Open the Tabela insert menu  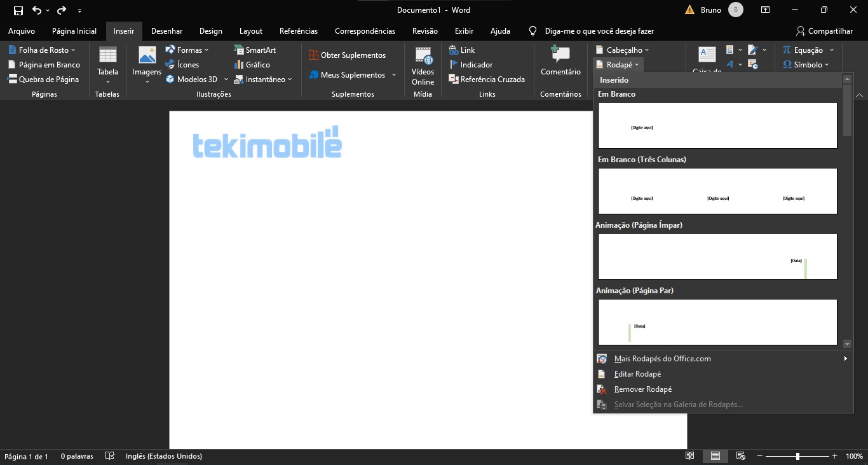coord(108,65)
